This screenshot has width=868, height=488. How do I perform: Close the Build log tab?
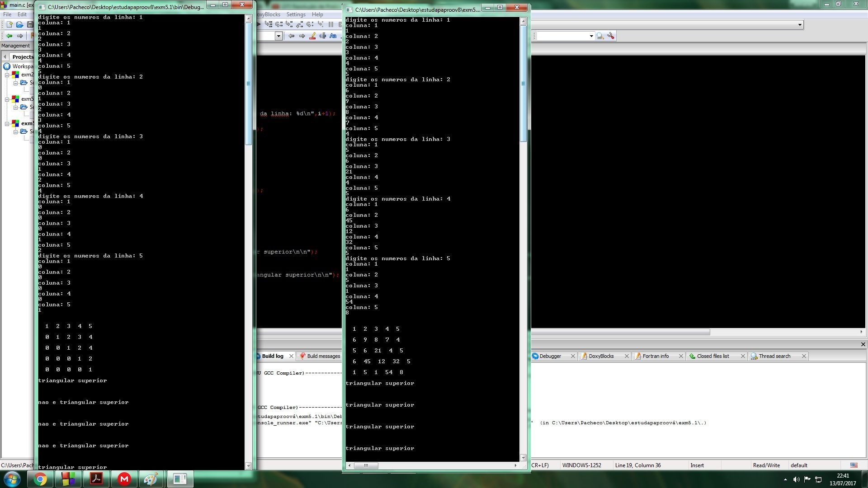click(x=291, y=356)
